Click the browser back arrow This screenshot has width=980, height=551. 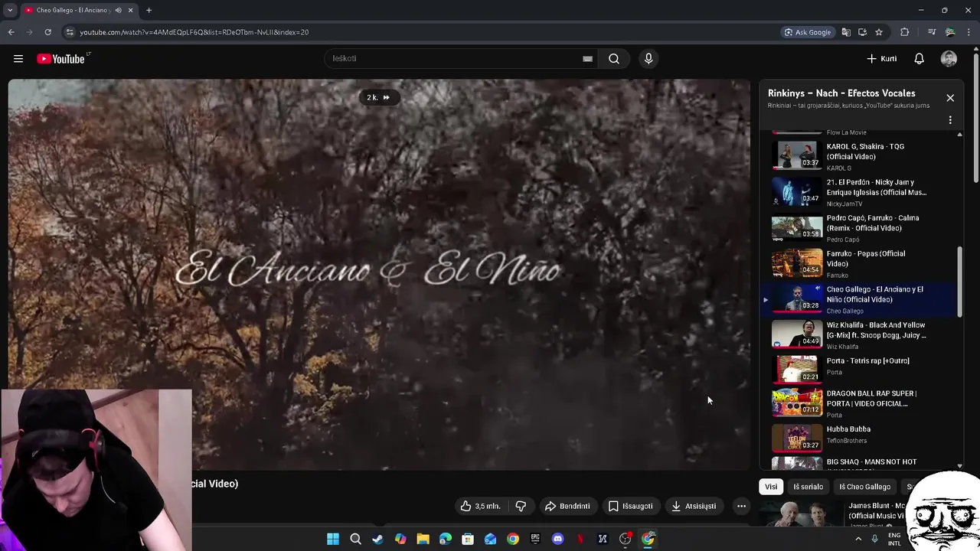coord(11,32)
